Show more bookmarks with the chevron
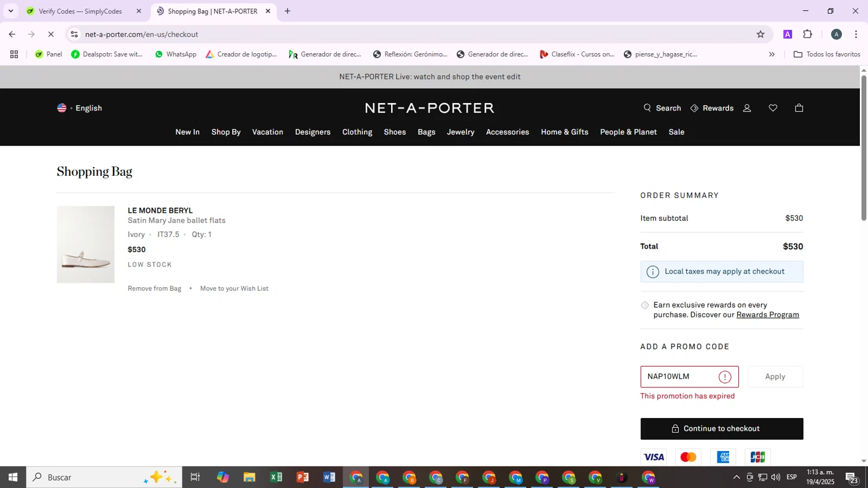Image resolution: width=868 pixels, height=488 pixels. coord(771,54)
